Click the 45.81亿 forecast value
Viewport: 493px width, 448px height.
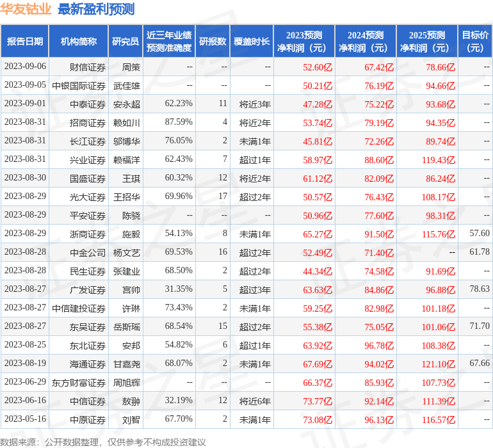(x=318, y=141)
